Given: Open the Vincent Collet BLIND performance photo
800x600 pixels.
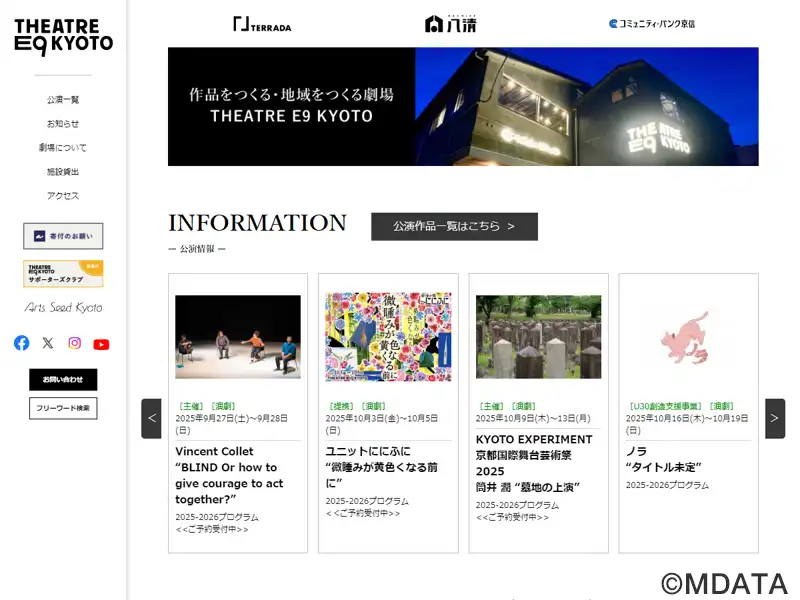Looking at the screenshot, I should point(238,337).
